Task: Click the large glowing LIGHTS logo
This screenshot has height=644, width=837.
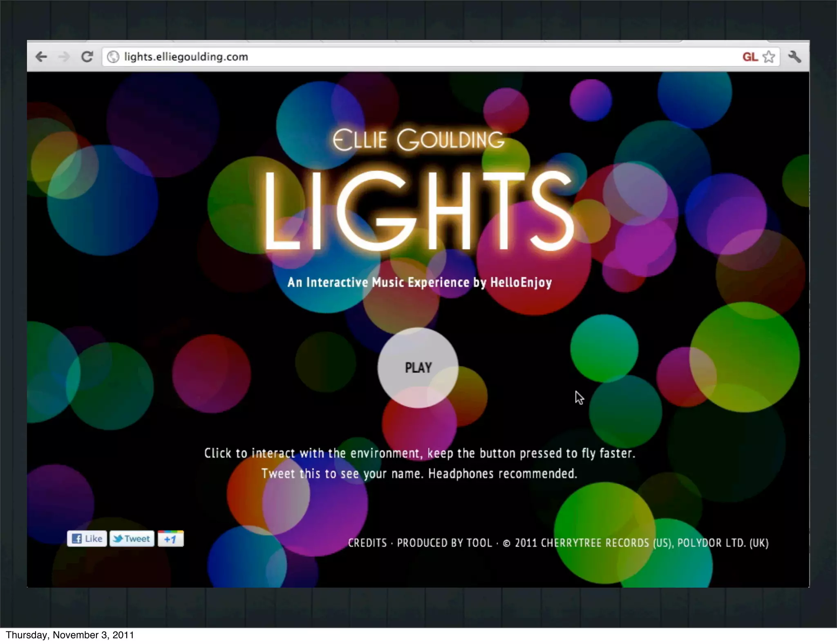Action: pos(418,210)
